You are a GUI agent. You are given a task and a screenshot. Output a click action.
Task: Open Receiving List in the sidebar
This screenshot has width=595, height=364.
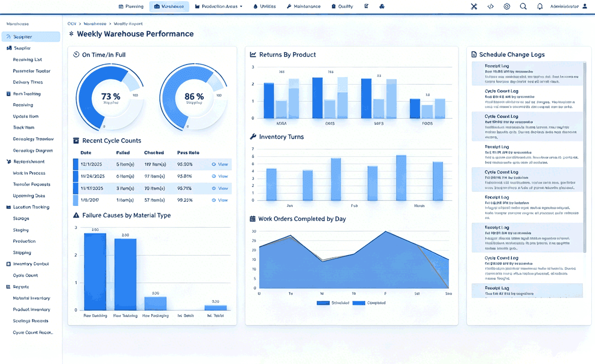27,60
